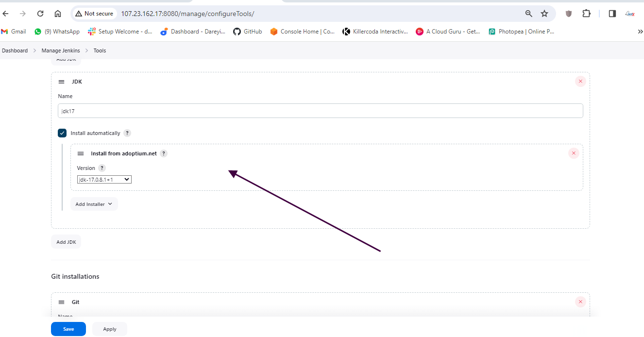The height and width of the screenshot is (337, 644).
Task: Expand the Add Installer menu
Action: point(94,204)
